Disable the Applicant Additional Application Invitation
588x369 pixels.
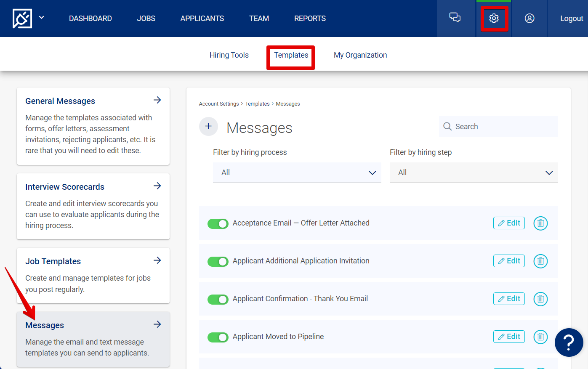point(218,261)
